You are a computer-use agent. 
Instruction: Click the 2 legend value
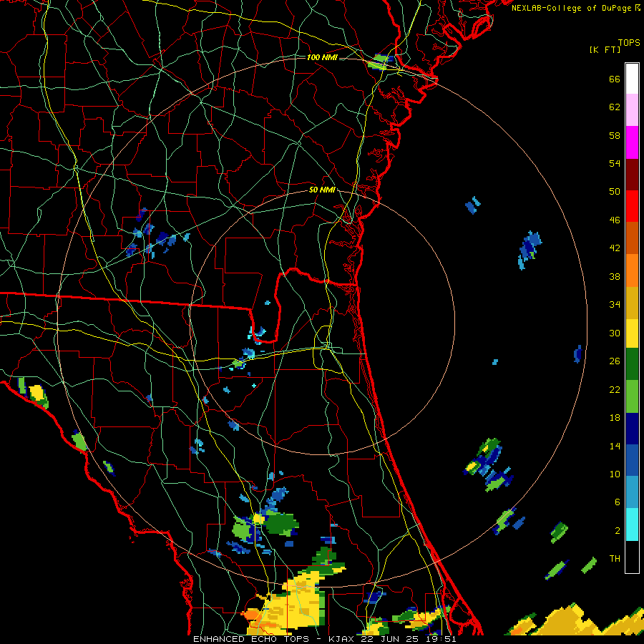click(x=618, y=531)
